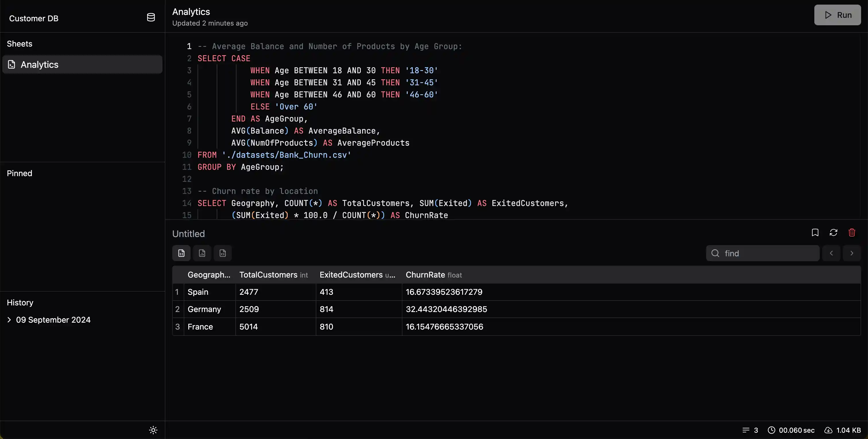Switch to chart view icon

[x=202, y=253]
